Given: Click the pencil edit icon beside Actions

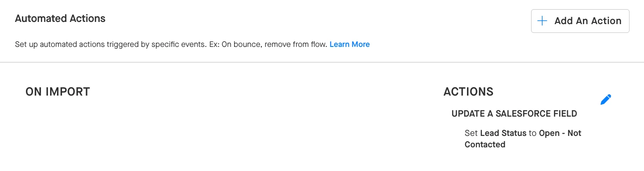Looking at the screenshot, I should pyautogui.click(x=606, y=100).
